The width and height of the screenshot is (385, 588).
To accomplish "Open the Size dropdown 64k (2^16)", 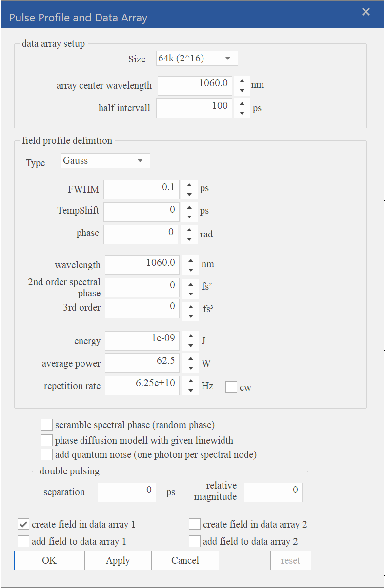I will (x=197, y=59).
